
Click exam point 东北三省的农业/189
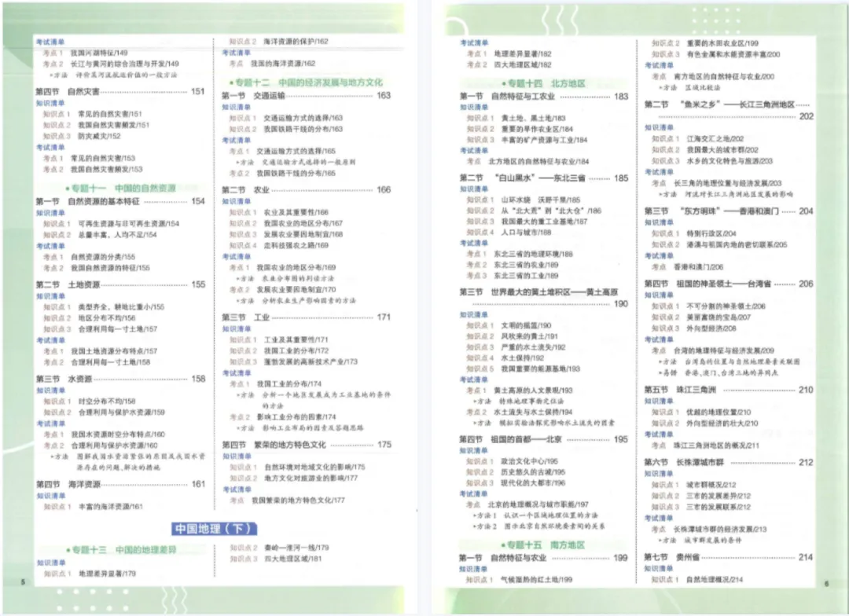point(526,265)
